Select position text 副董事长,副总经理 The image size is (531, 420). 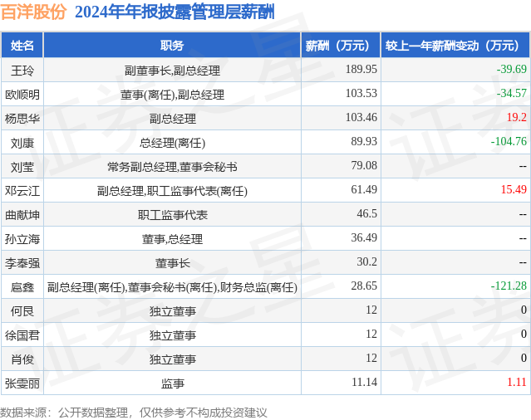point(172,71)
